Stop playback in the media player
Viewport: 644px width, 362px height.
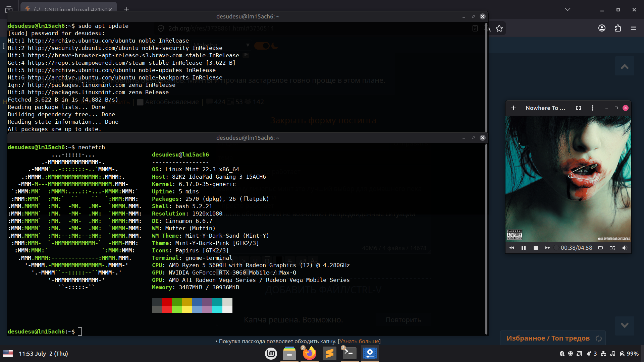click(536, 248)
